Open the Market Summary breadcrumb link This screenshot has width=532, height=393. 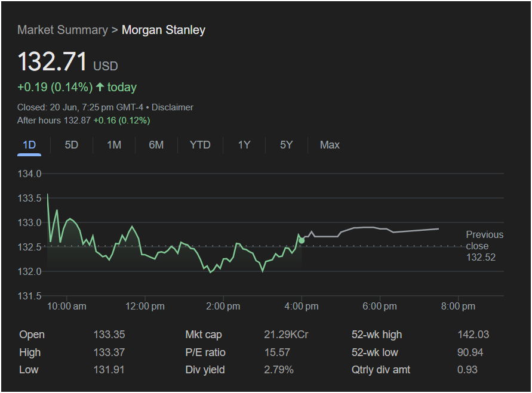tap(63, 30)
